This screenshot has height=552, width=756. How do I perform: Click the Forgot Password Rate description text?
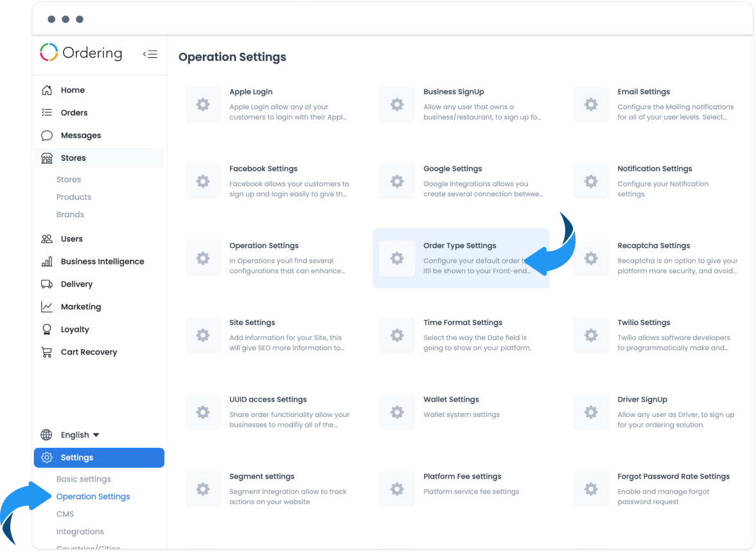tap(664, 497)
